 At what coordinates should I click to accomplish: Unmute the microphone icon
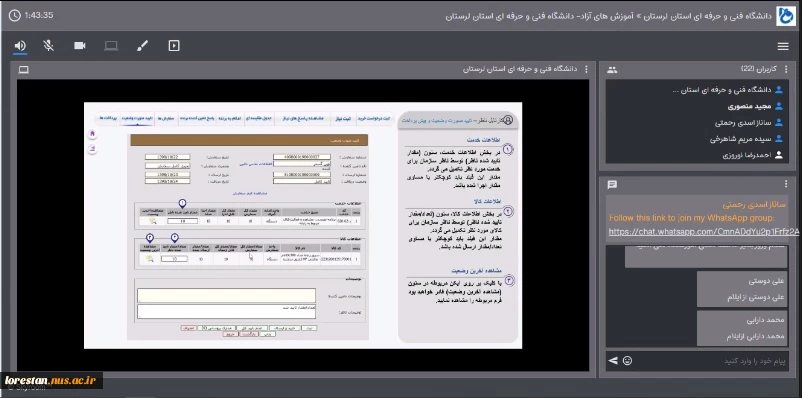point(49,46)
